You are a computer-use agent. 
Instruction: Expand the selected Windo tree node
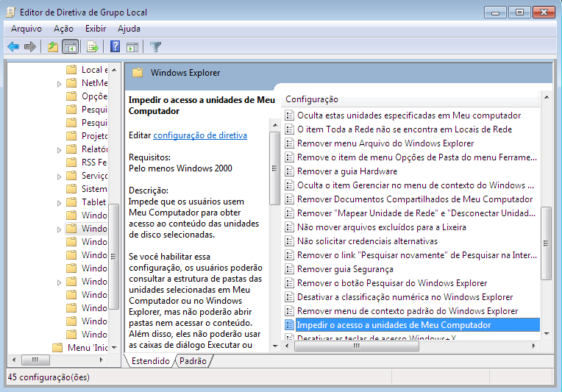pos(59,229)
